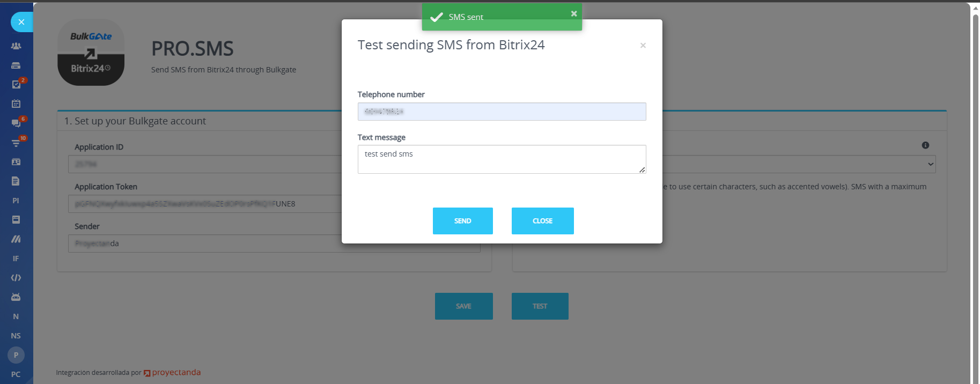Screen dimensions: 980x384
Task: Open the robot icon in sidebar
Action: [x=16, y=297]
